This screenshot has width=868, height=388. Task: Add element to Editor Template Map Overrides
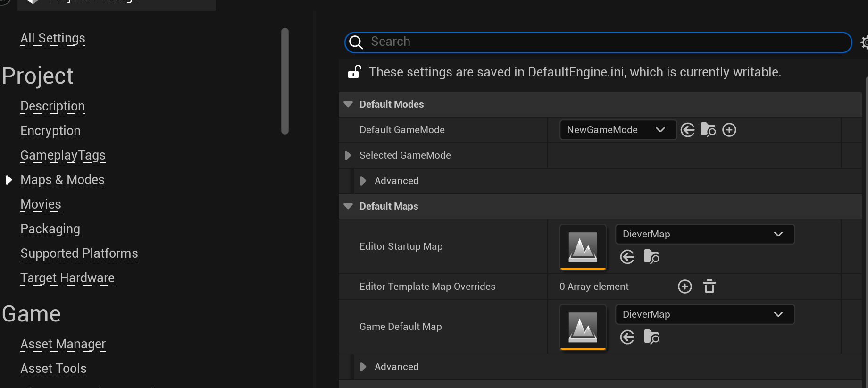pyautogui.click(x=685, y=287)
